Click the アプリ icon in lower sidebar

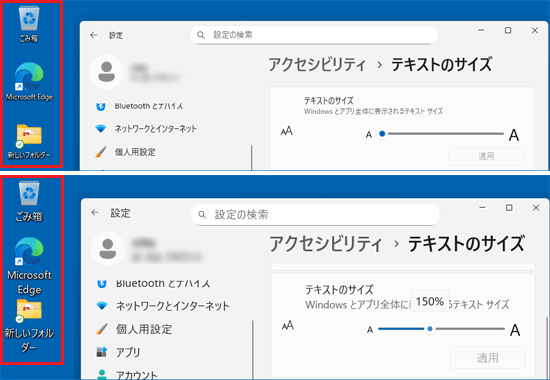[102, 352]
